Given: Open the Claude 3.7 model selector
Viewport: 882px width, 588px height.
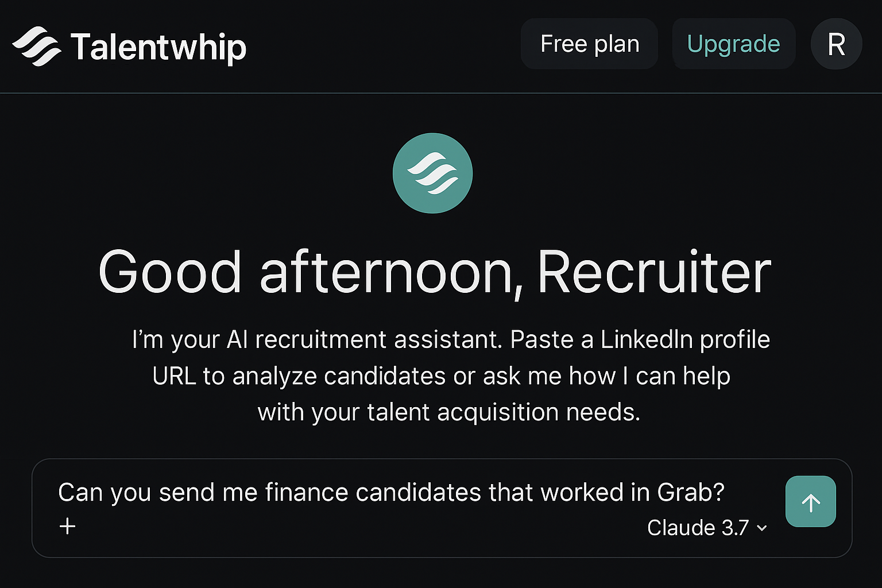Looking at the screenshot, I should (x=707, y=527).
